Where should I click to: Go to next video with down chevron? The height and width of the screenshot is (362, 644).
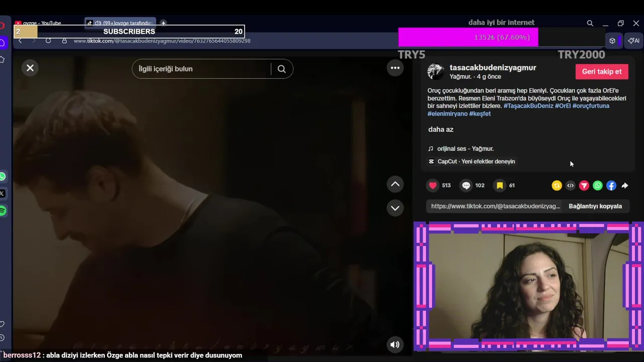pyautogui.click(x=395, y=208)
